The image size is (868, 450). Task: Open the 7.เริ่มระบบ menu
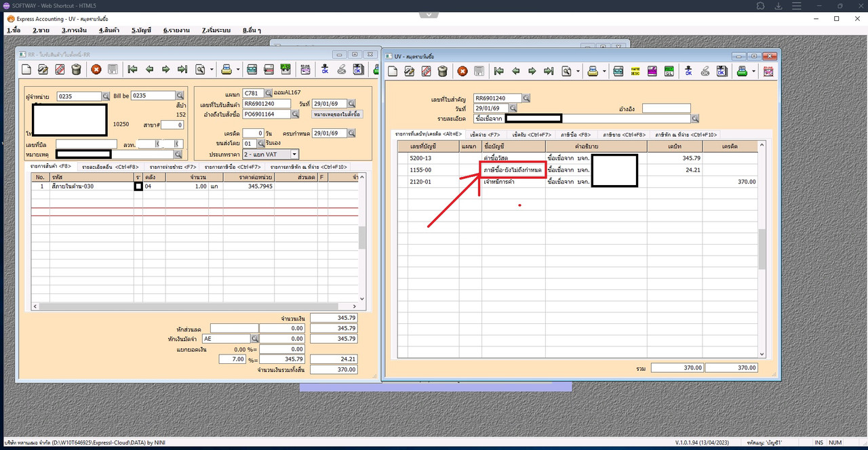click(x=216, y=30)
